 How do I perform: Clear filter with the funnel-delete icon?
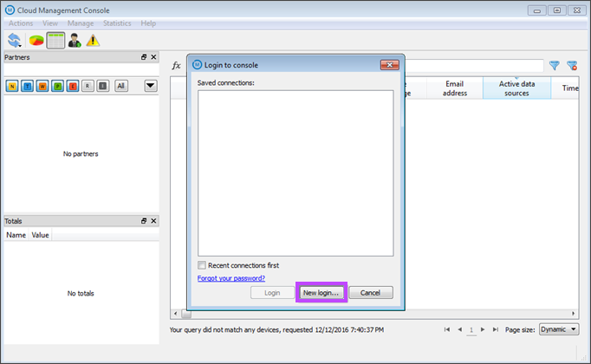coord(572,66)
